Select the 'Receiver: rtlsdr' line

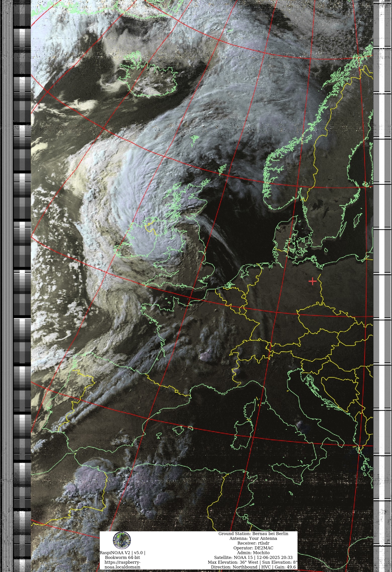coord(253,543)
